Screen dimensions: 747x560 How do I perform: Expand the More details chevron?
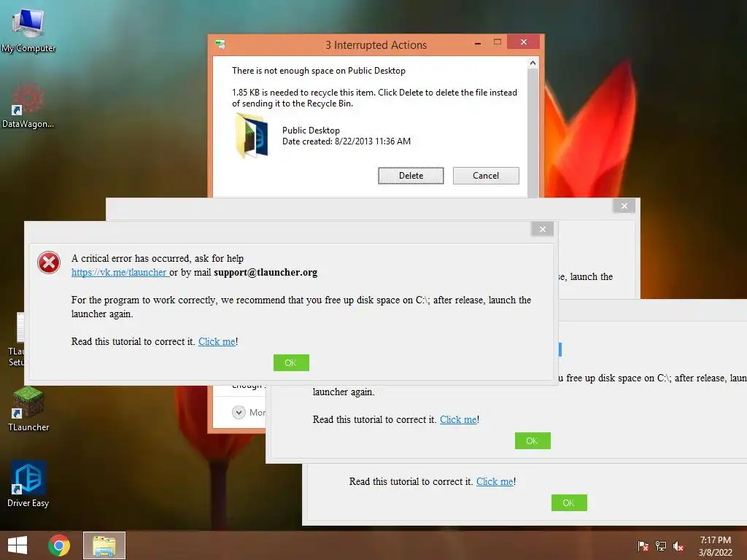(239, 413)
